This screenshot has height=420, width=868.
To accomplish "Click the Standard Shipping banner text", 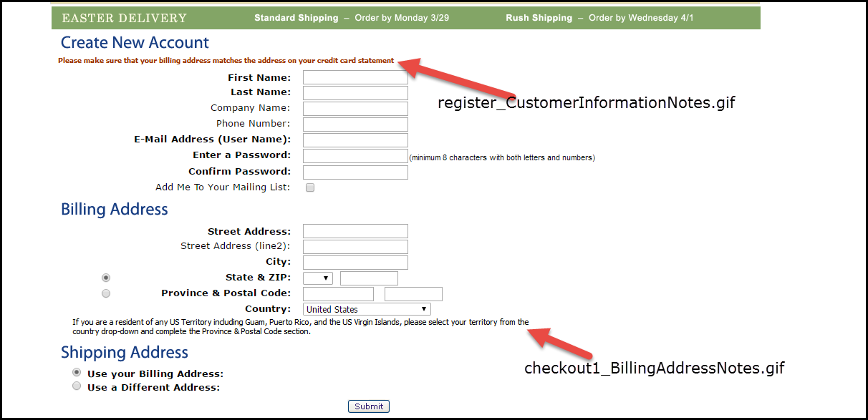I will tap(296, 18).
